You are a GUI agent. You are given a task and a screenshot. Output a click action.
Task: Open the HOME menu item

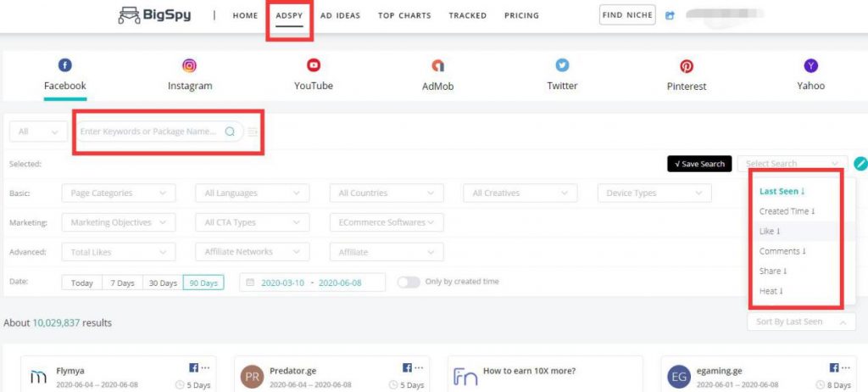(245, 15)
